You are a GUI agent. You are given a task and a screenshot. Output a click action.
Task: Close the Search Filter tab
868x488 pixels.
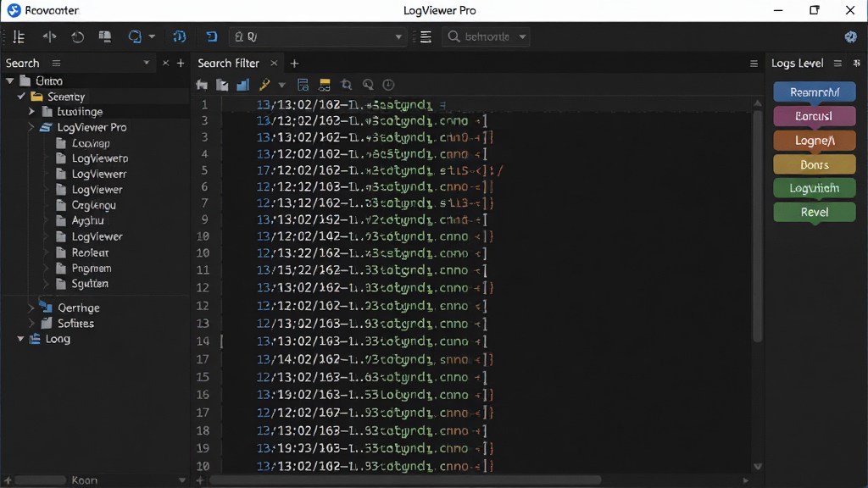(274, 63)
